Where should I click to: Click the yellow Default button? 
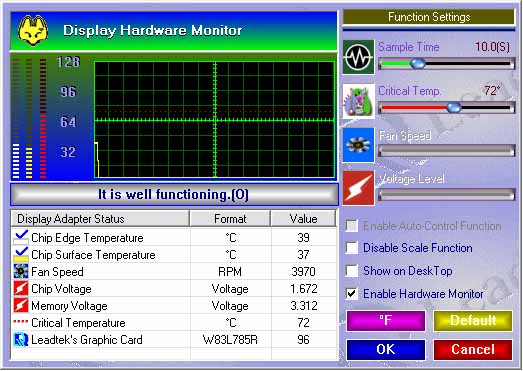[473, 321]
